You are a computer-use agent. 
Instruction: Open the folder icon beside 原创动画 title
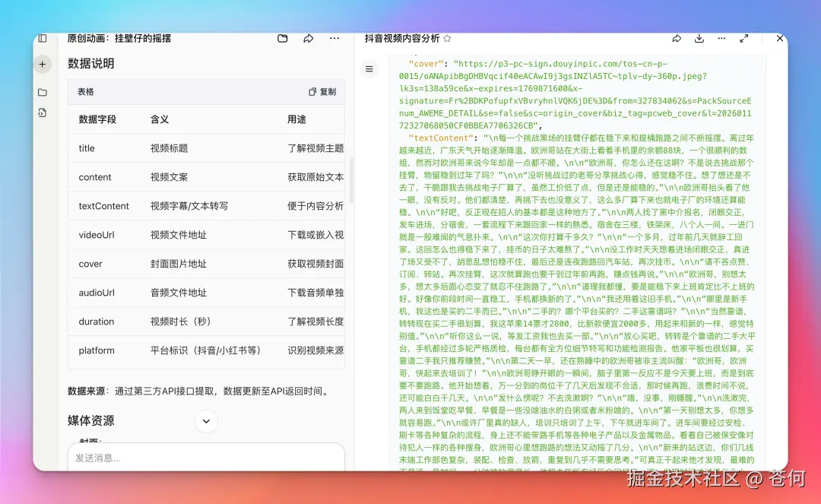coord(282,38)
